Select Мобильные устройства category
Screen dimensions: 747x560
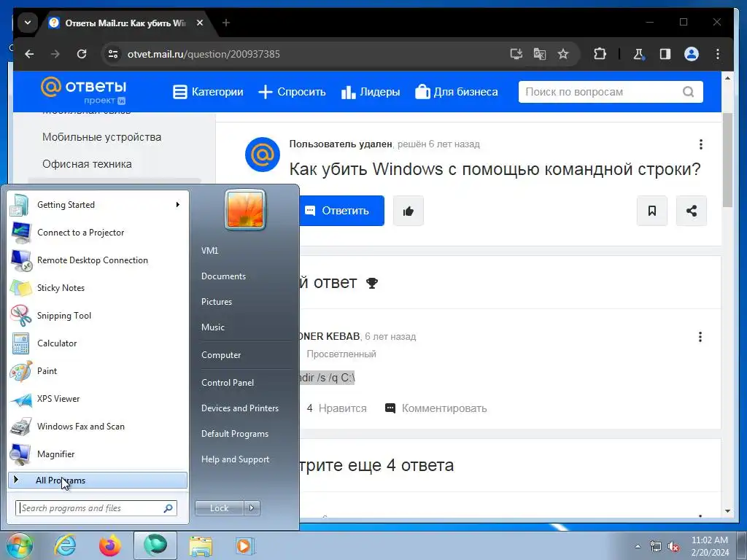(x=102, y=137)
